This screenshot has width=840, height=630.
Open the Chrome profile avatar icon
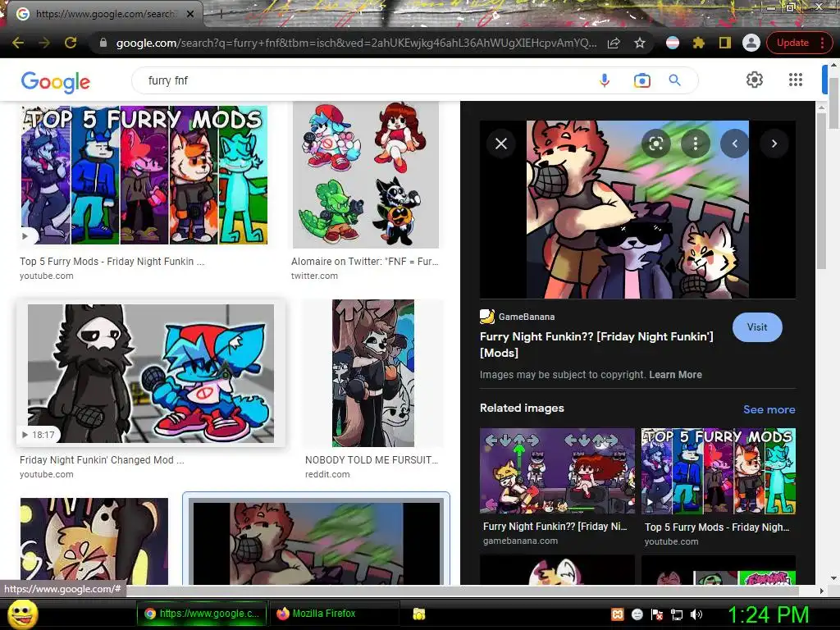751,43
